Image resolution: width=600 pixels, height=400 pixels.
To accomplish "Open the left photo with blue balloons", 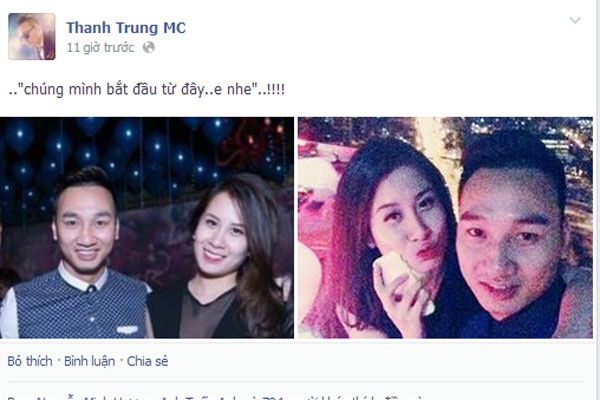I will pyautogui.click(x=147, y=227).
